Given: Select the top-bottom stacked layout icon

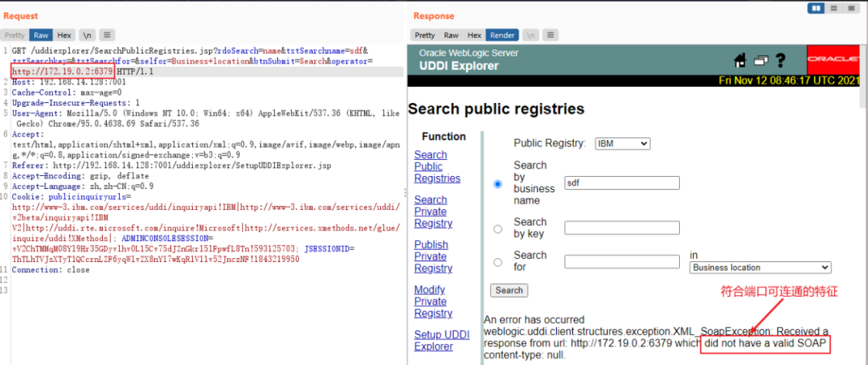Looking at the screenshot, I should (833, 8).
